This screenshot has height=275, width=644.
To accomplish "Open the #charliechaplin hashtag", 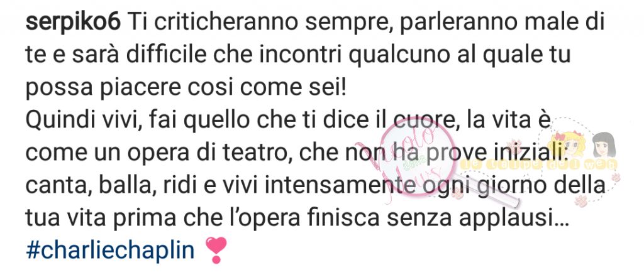I will pyautogui.click(x=109, y=250).
